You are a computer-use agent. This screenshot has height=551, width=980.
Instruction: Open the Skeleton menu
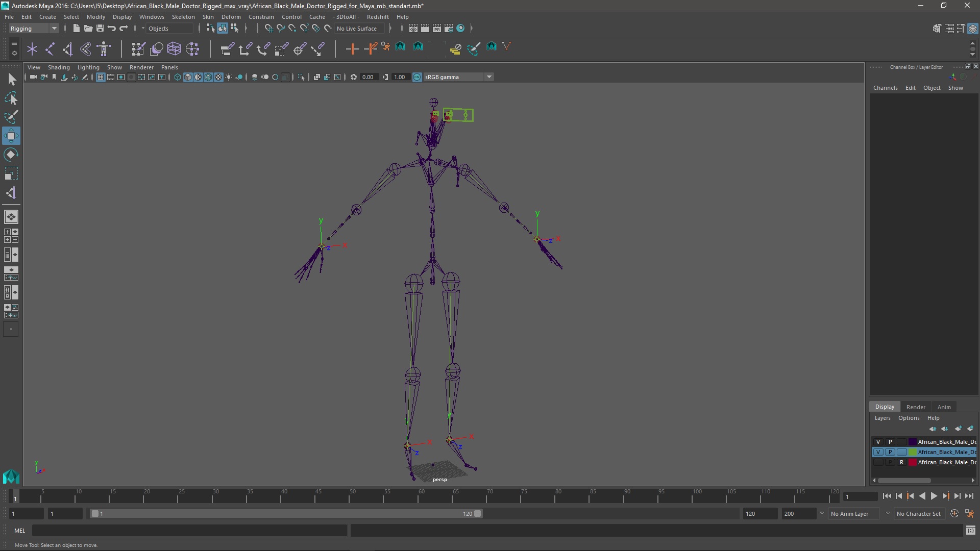pos(183,17)
